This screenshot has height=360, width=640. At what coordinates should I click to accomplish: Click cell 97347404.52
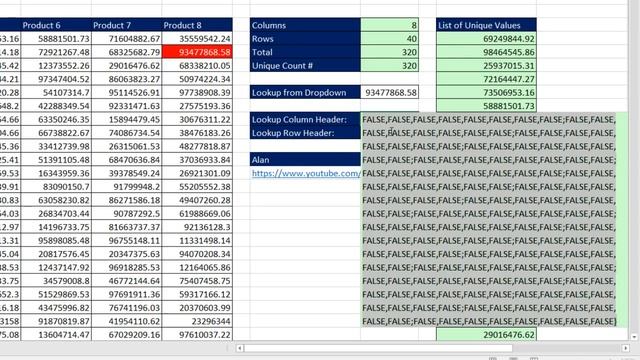(x=56, y=79)
